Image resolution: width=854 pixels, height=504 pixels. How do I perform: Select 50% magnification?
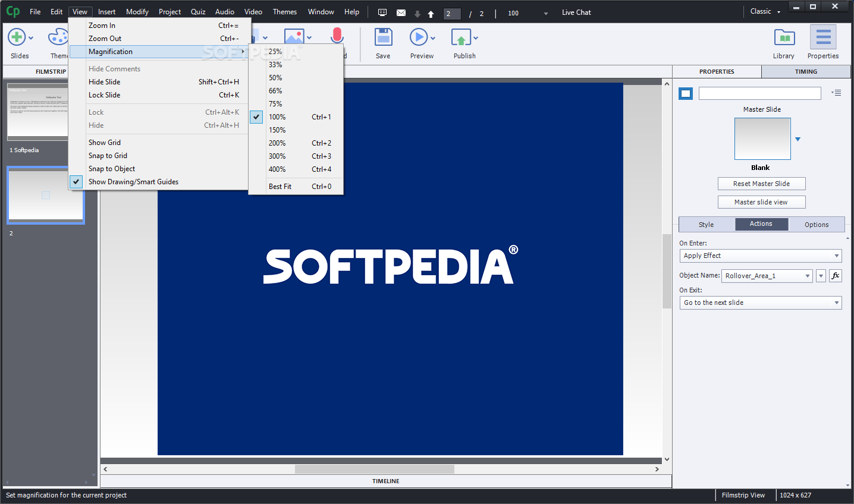pyautogui.click(x=296, y=78)
